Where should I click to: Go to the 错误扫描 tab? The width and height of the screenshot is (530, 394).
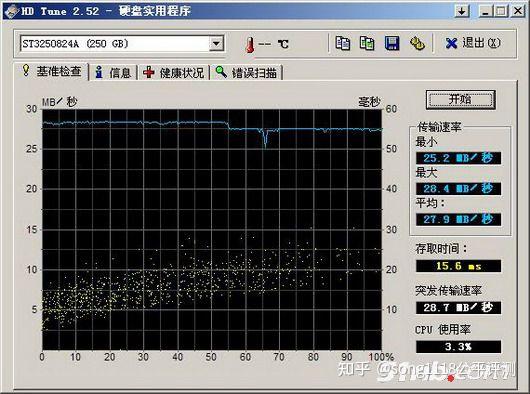(x=246, y=72)
